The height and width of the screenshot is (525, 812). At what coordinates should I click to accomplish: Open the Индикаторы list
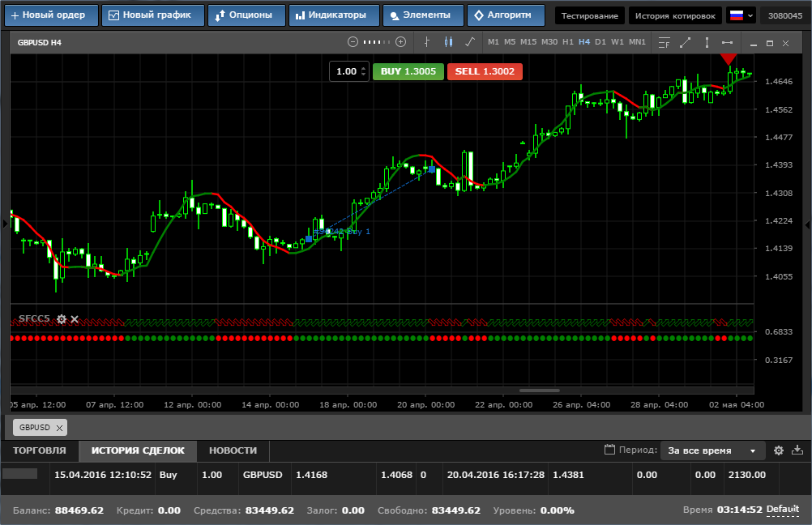[x=334, y=15]
